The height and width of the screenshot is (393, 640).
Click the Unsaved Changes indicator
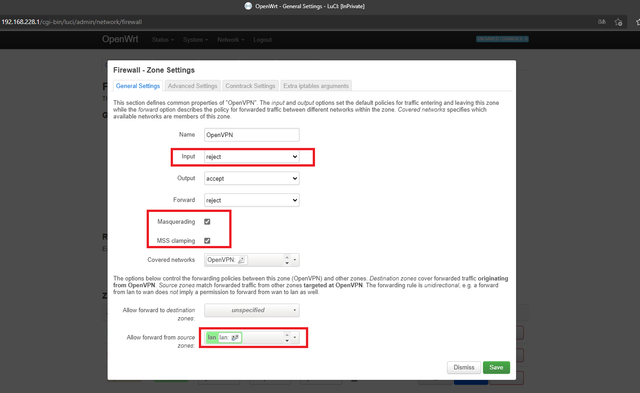[x=502, y=39]
